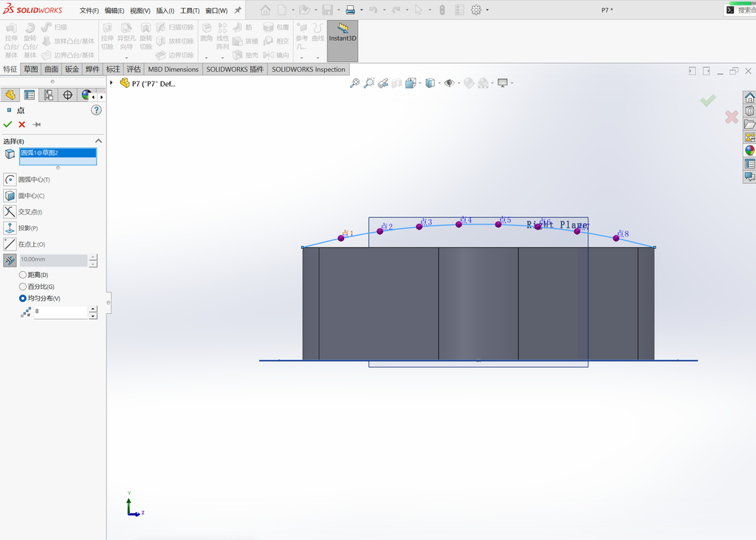Open the 工具(T) Tools menu
The image size is (756, 540).
(190, 10)
